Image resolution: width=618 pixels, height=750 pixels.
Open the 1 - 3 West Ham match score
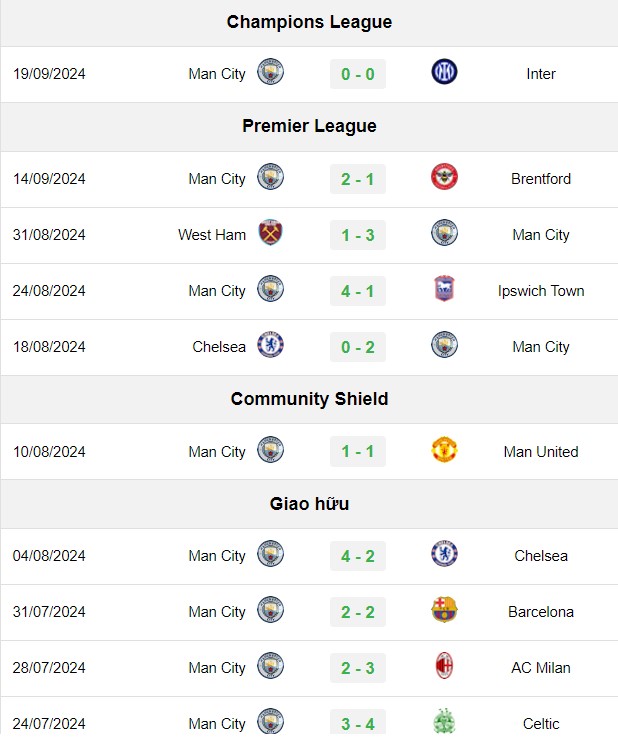click(358, 235)
